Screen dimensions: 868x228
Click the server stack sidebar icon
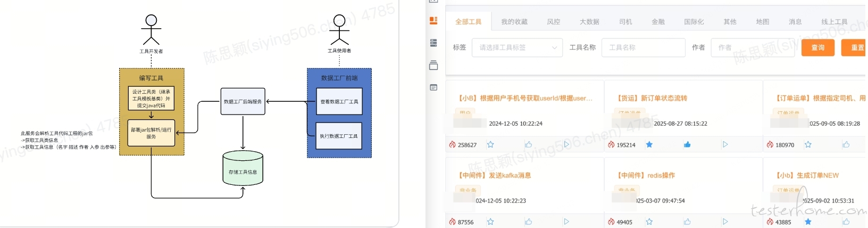click(433, 43)
